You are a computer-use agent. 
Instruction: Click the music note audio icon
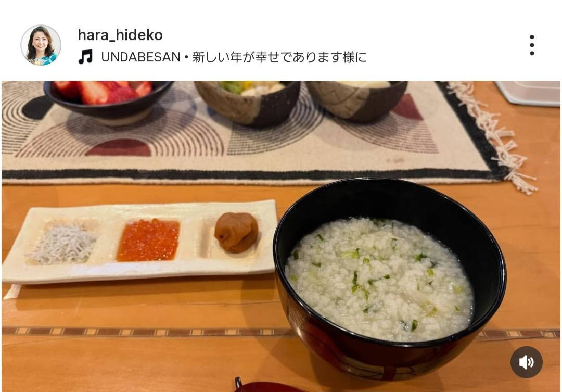[x=85, y=57]
